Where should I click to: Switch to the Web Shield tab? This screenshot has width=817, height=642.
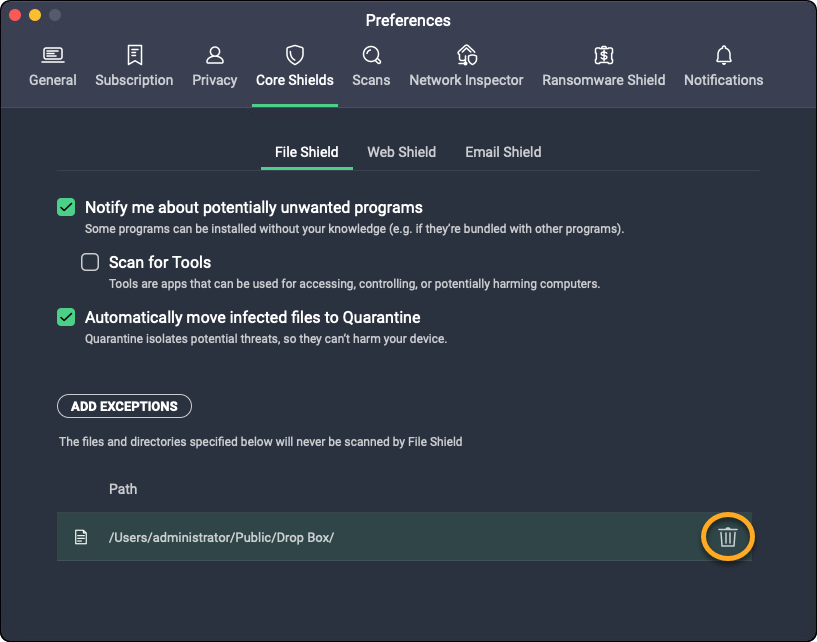pyautogui.click(x=402, y=152)
